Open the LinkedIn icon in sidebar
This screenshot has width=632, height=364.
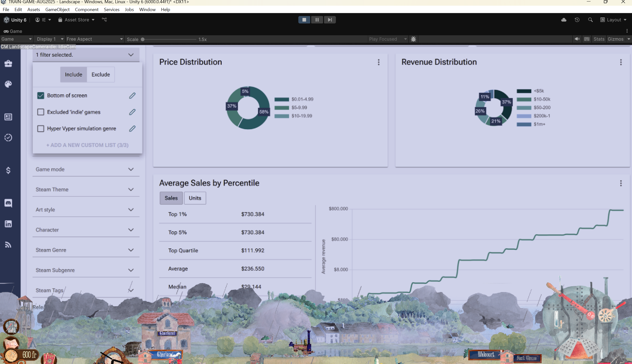pyautogui.click(x=8, y=224)
